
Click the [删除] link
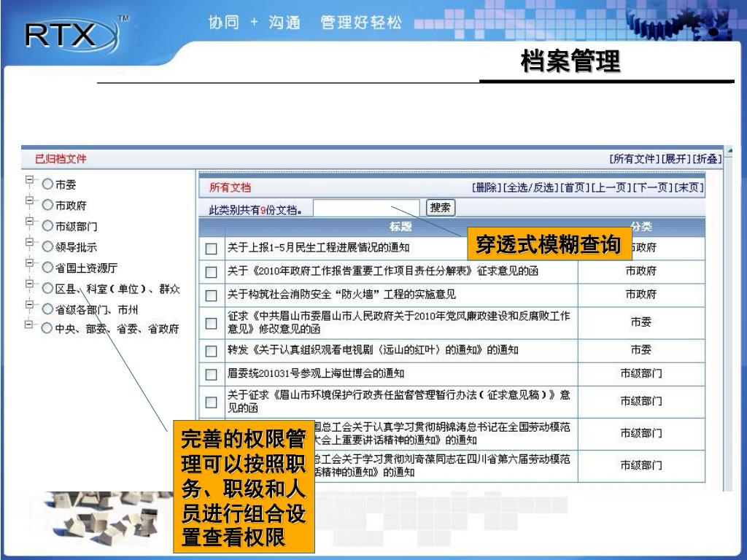pos(487,188)
